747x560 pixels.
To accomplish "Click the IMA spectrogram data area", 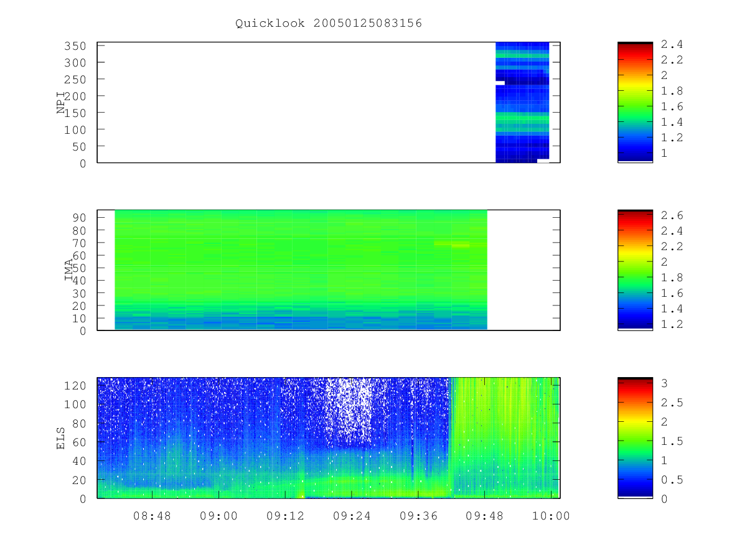I will tap(301, 269).
